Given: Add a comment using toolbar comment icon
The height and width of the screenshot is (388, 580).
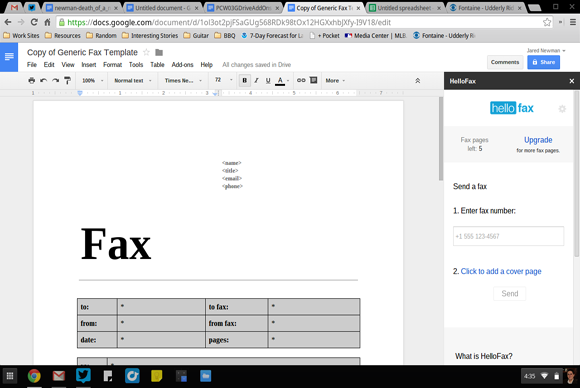Looking at the screenshot, I should tap(313, 80).
